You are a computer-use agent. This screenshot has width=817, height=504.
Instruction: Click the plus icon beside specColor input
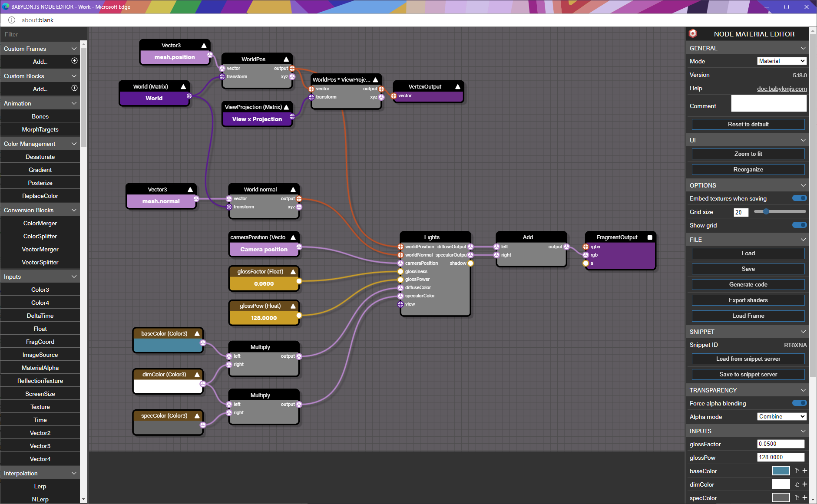(805, 497)
